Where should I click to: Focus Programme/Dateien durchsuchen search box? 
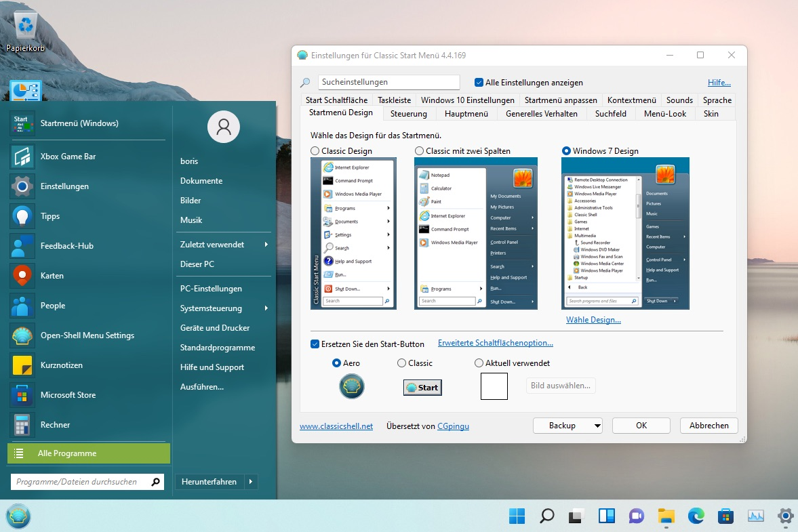[87, 482]
